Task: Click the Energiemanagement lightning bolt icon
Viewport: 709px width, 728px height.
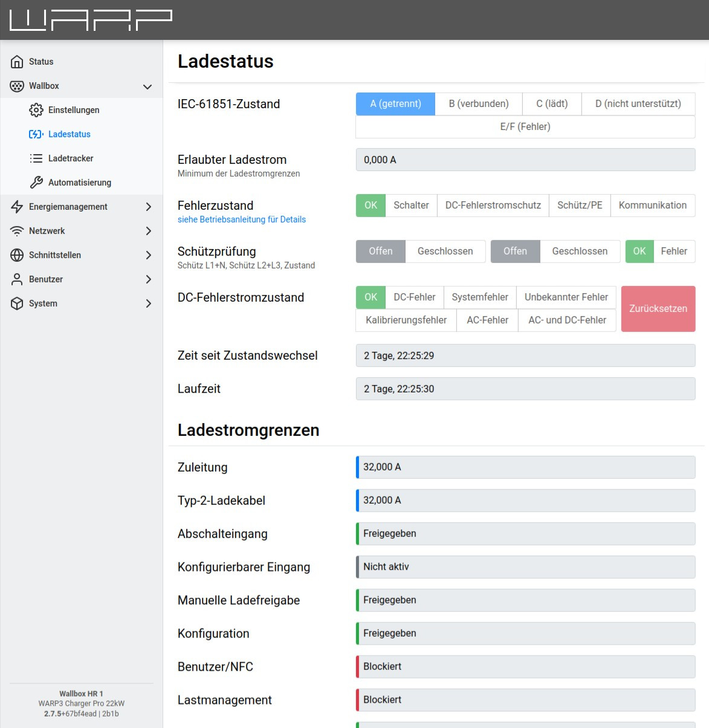Action: 17,207
